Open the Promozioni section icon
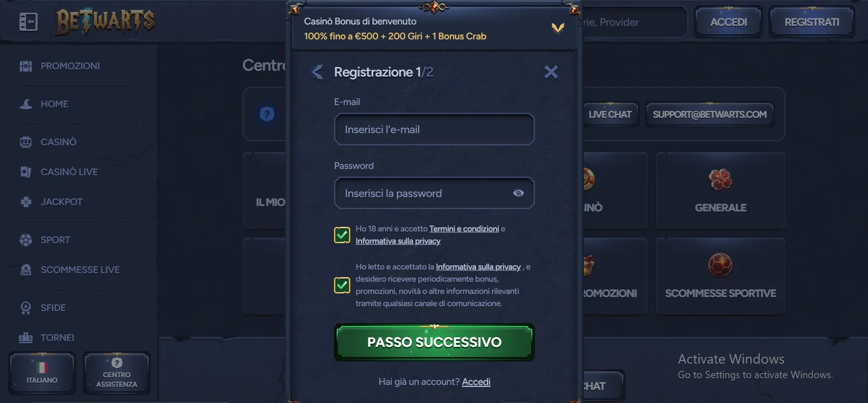This screenshot has height=403, width=868. pyautogui.click(x=26, y=66)
